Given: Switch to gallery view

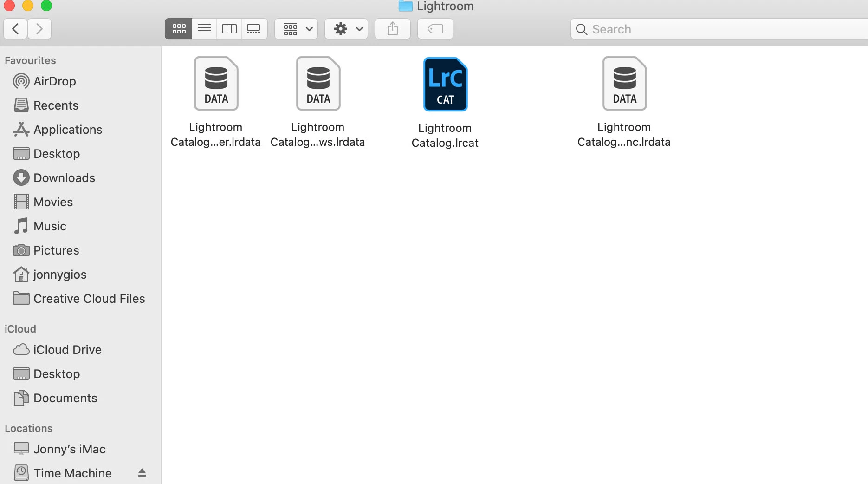Looking at the screenshot, I should (x=254, y=29).
